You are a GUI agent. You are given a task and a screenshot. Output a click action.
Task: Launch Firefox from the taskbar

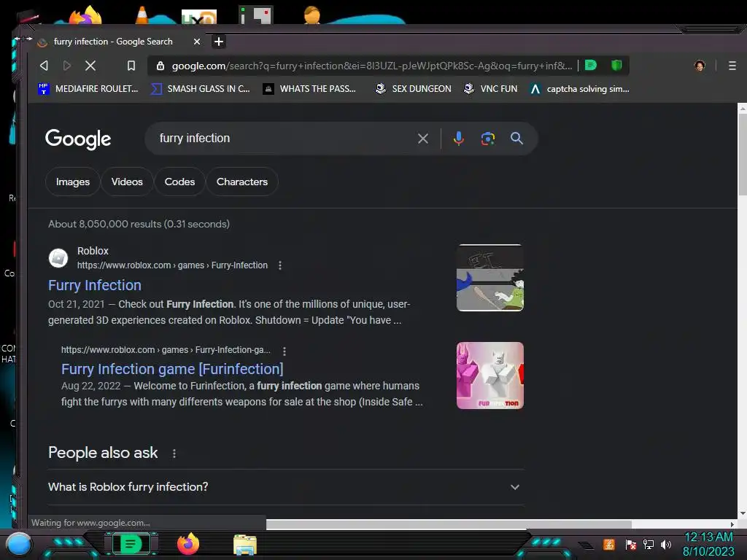click(188, 544)
